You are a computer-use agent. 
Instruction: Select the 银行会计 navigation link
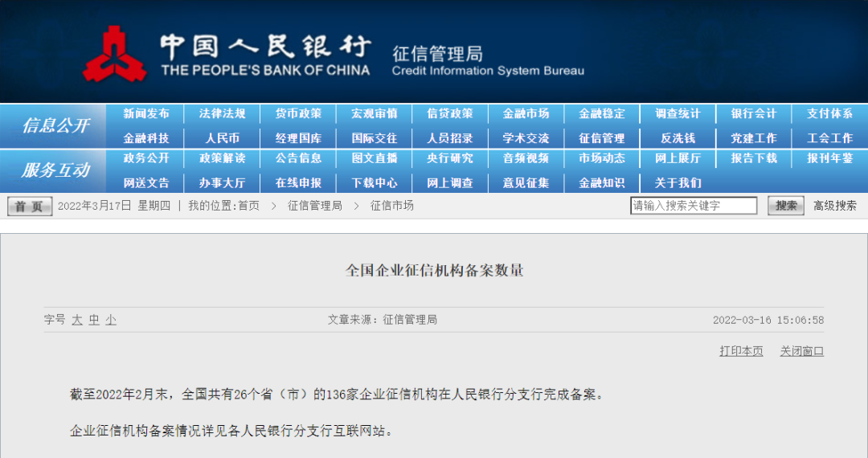click(753, 113)
